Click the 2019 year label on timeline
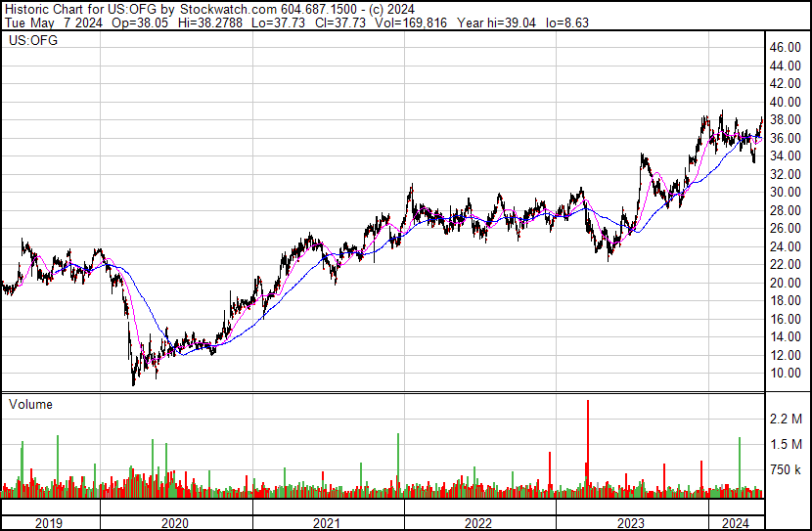812x531 pixels. click(49, 523)
